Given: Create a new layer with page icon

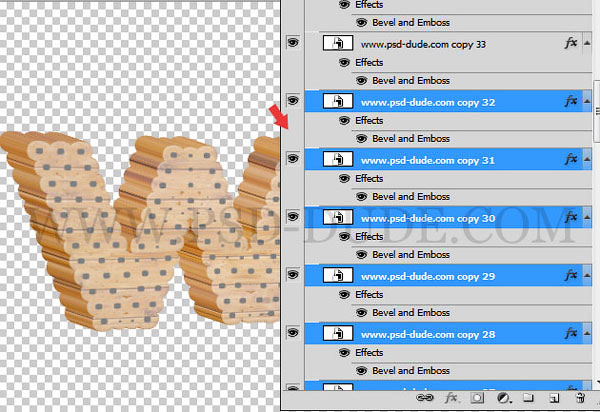Looking at the screenshot, I should pyautogui.click(x=554, y=398).
